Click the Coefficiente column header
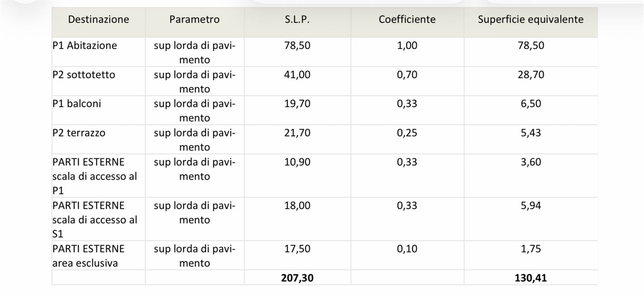This screenshot has height=297, width=644. [407, 19]
